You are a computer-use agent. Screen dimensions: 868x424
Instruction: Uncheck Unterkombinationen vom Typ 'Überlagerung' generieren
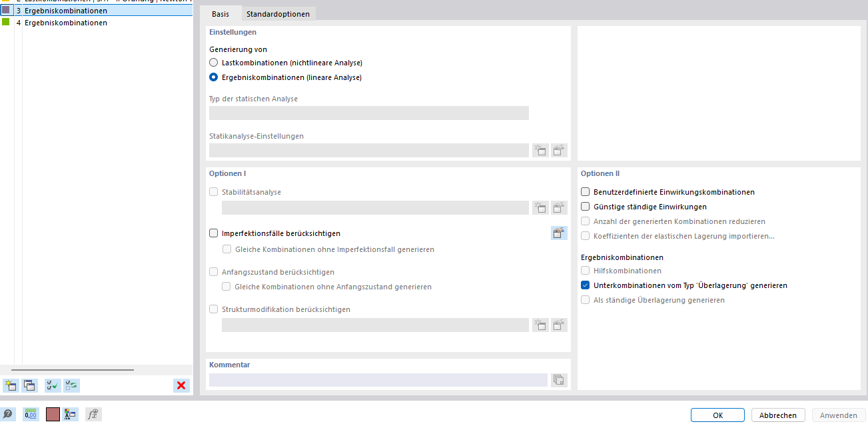coord(586,285)
